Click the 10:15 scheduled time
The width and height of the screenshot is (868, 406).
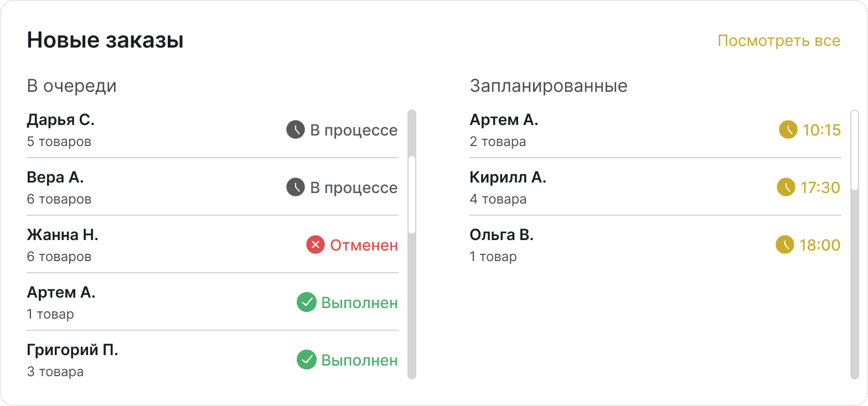pos(821,130)
